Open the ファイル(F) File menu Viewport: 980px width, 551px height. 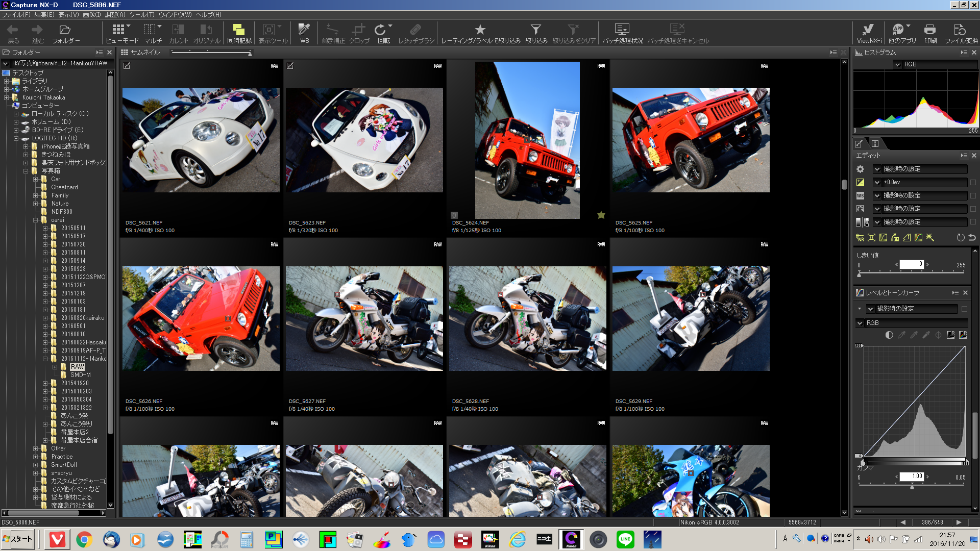(16, 15)
